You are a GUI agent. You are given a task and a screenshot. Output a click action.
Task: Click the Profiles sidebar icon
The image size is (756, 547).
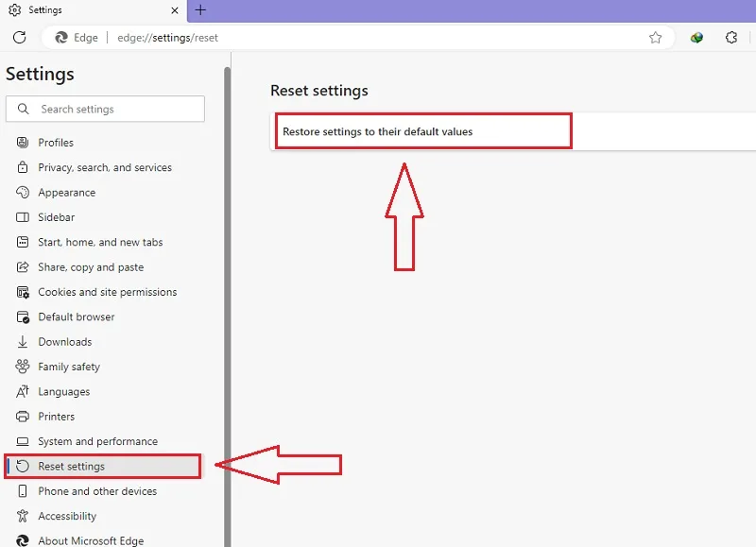pyautogui.click(x=22, y=142)
